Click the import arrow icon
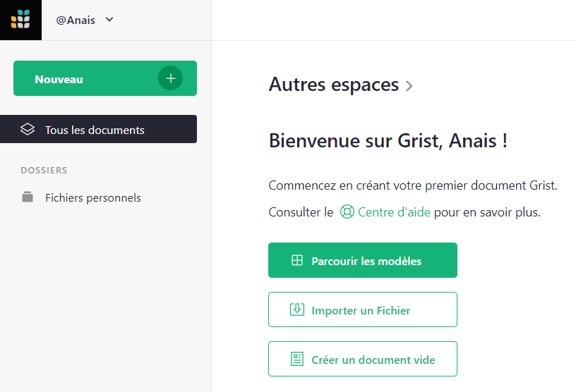Viewport: 576px width, 392px height. click(297, 310)
